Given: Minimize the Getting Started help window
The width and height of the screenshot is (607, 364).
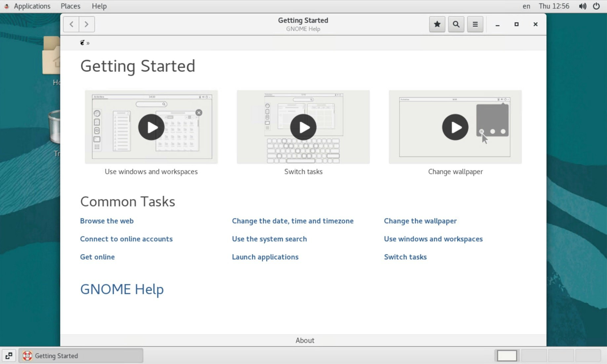Looking at the screenshot, I should click(497, 24).
